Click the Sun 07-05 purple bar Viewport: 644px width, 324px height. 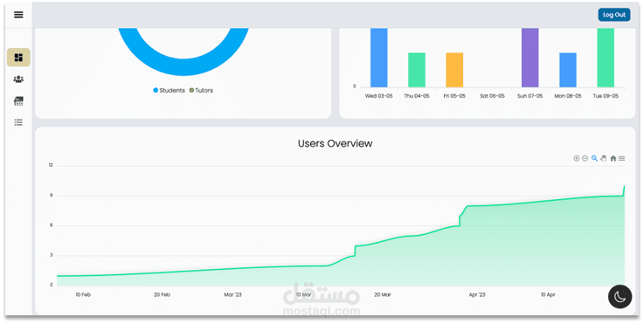click(530, 58)
